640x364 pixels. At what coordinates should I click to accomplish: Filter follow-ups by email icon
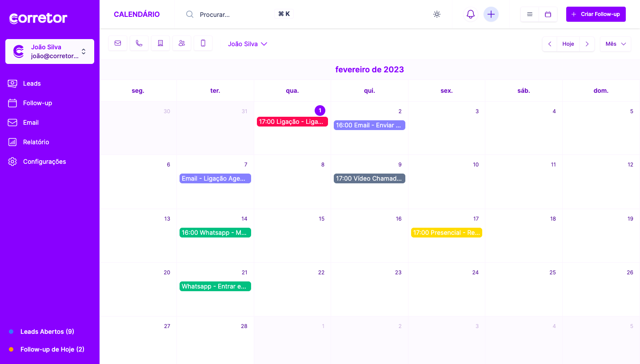[118, 43]
